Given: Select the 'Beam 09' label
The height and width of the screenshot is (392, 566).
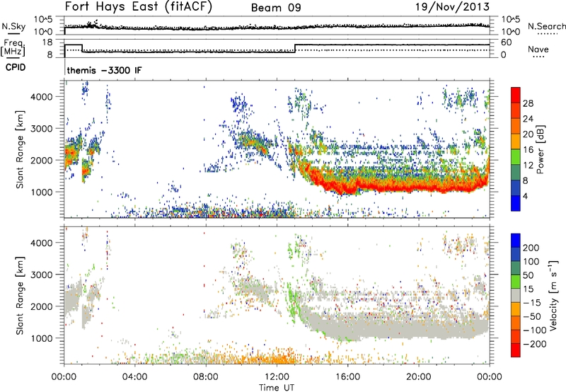Looking at the screenshot, I should click(x=276, y=8).
